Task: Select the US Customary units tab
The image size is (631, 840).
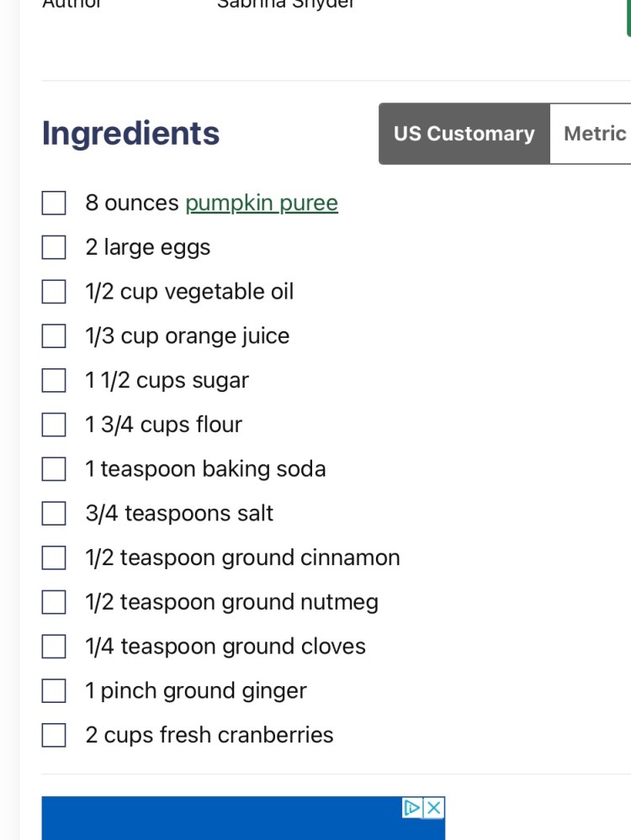Action: pos(464,134)
